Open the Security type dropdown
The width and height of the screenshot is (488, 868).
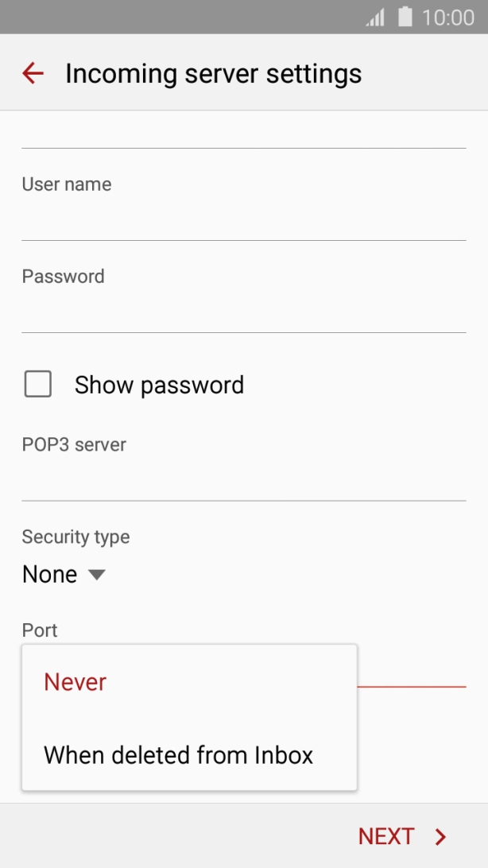tap(64, 574)
